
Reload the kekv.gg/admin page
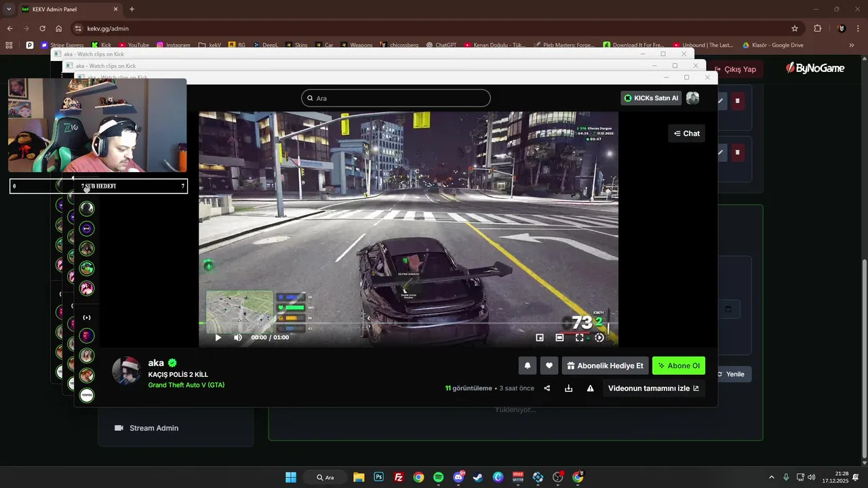click(x=42, y=28)
